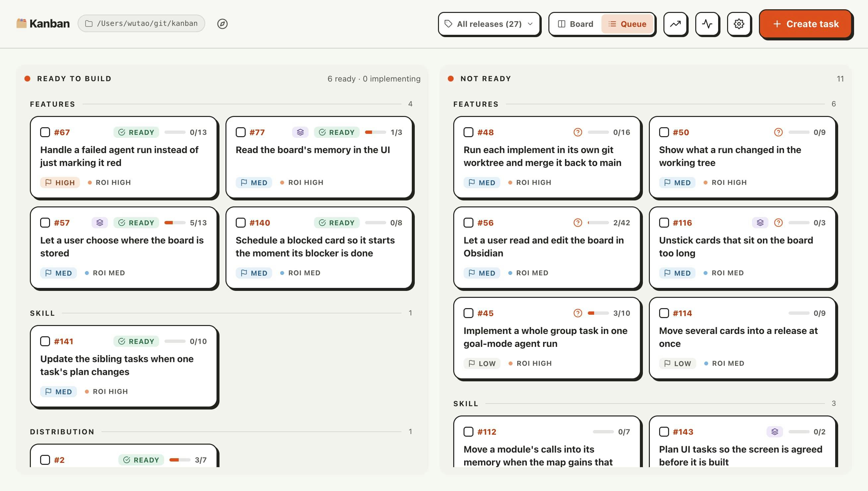This screenshot has height=491, width=868.
Task: Click the READY badge on card #67
Action: [136, 132]
